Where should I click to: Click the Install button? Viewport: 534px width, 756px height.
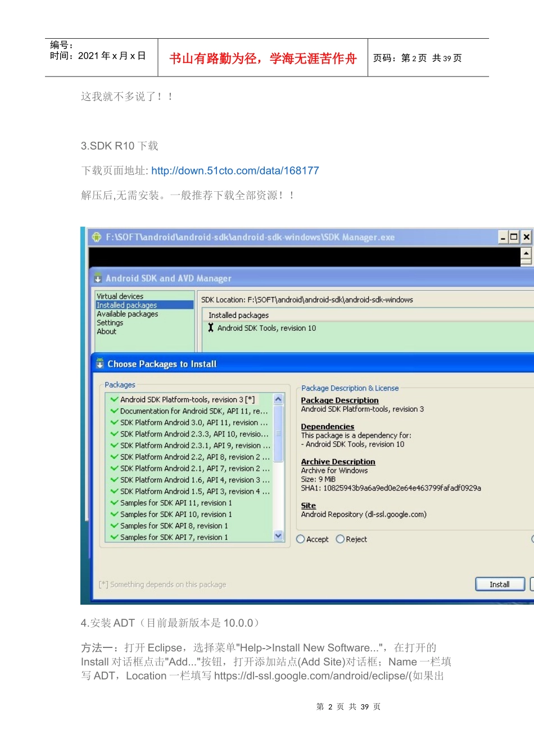tap(500, 584)
